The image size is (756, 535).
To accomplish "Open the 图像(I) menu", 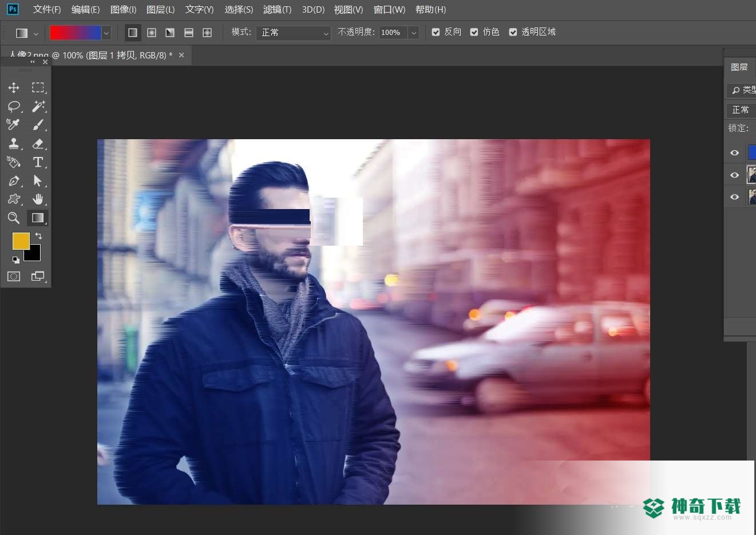I will (x=123, y=10).
